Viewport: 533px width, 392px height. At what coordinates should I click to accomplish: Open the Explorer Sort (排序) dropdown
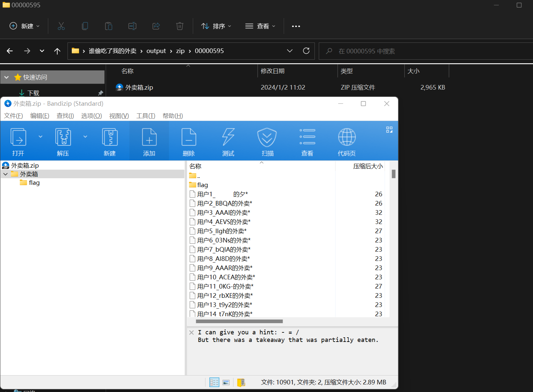216,26
